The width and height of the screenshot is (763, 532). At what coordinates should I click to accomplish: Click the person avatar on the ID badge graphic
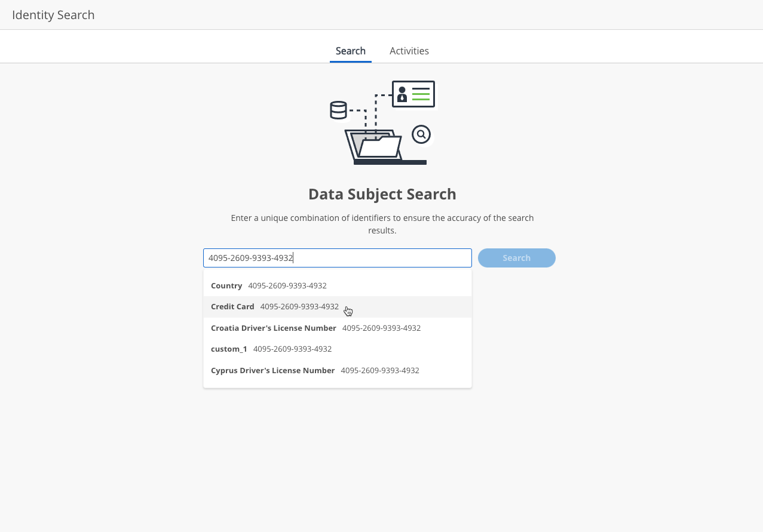402,94
